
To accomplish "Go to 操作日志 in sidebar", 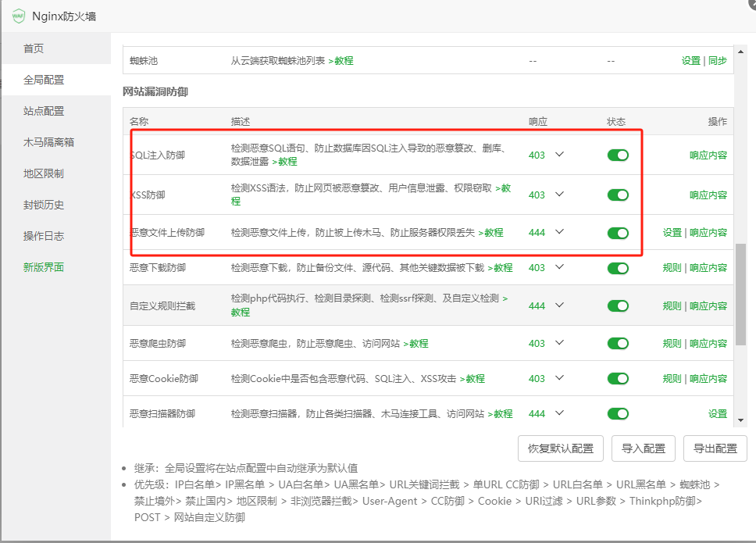I will coord(44,236).
